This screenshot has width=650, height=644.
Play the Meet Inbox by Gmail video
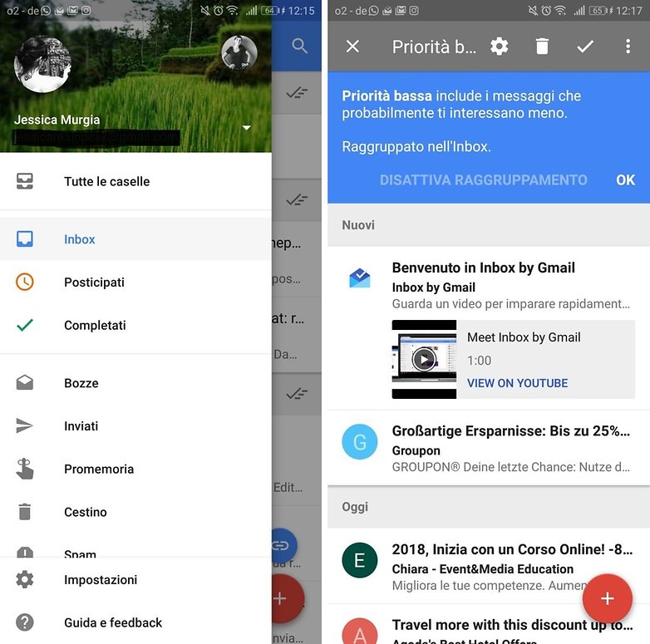click(424, 359)
